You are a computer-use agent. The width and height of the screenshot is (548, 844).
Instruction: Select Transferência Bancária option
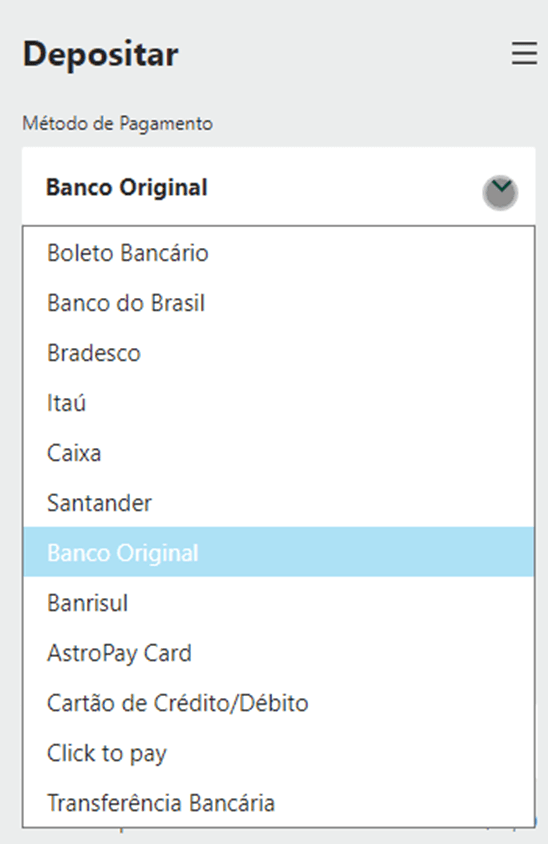[279, 803]
